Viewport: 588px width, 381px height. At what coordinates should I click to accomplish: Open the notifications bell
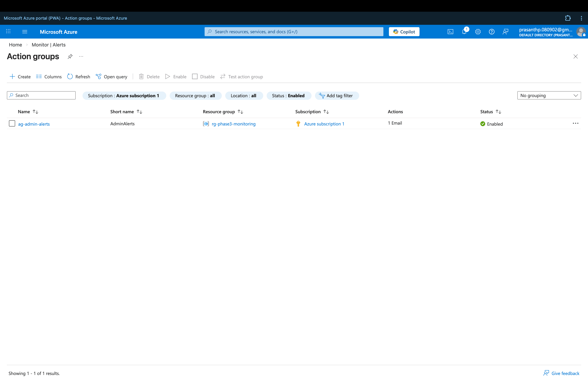tap(464, 32)
